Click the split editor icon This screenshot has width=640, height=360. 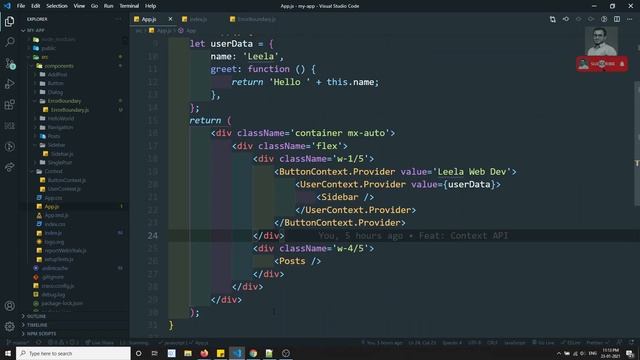click(617, 19)
